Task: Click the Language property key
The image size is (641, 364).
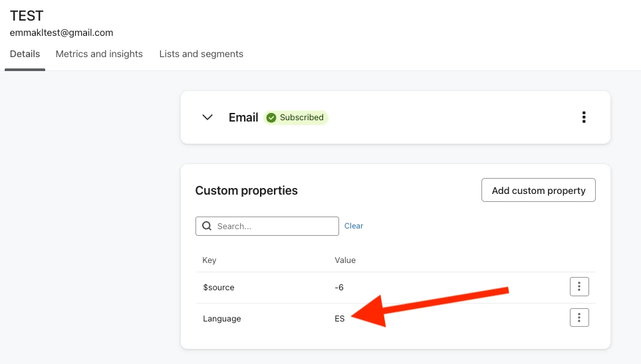Action: [x=221, y=319]
